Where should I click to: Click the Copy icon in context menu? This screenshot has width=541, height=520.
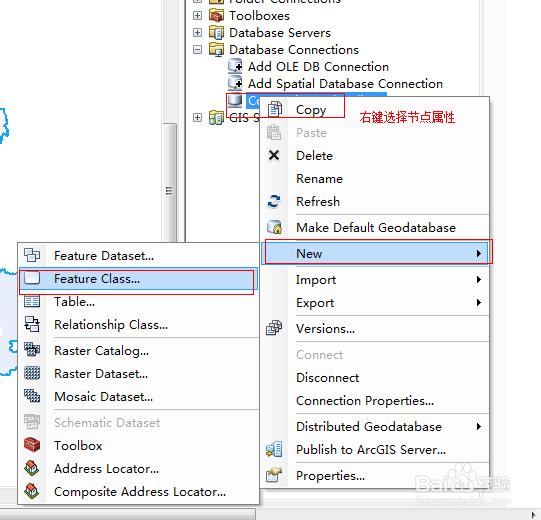pyautogui.click(x=275, y=109)
